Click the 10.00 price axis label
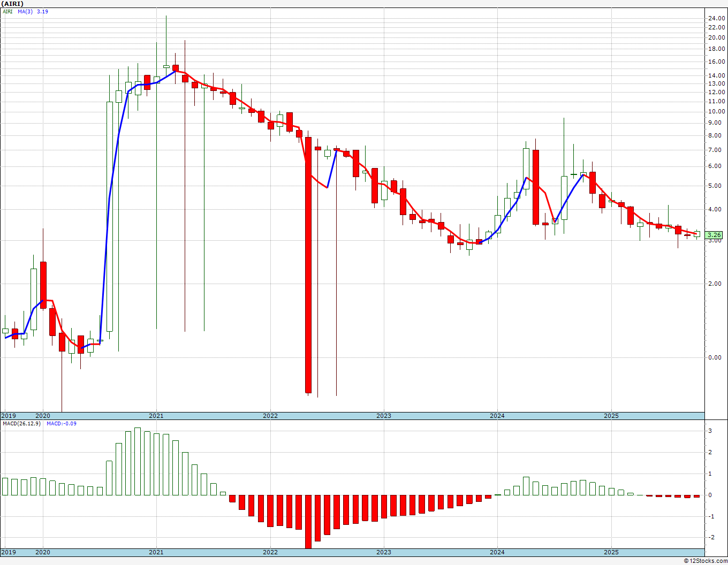Image resolution: width=728 pixels, height=565 pixels. [716, 111]
